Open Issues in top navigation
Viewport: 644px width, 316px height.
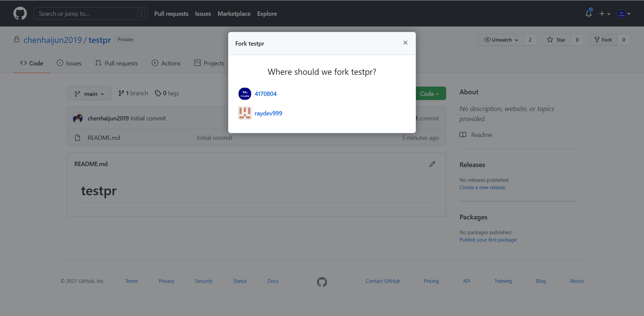(x=203, y=14)
